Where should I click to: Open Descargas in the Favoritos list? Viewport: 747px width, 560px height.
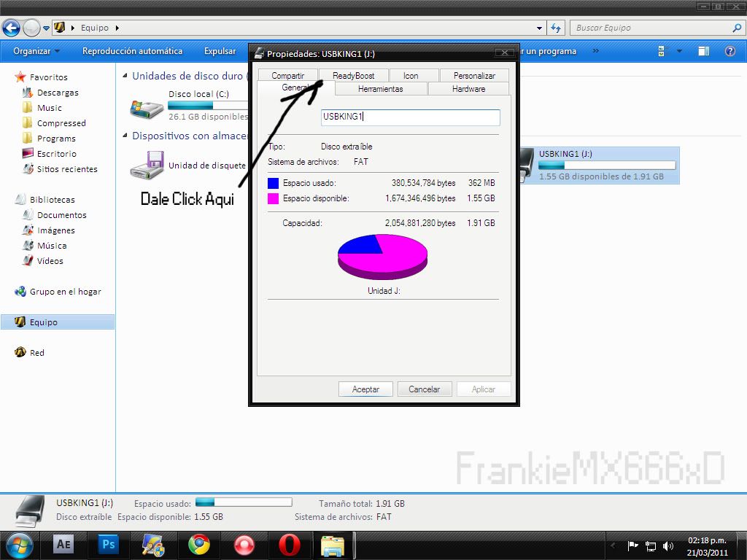pos(58,93)
